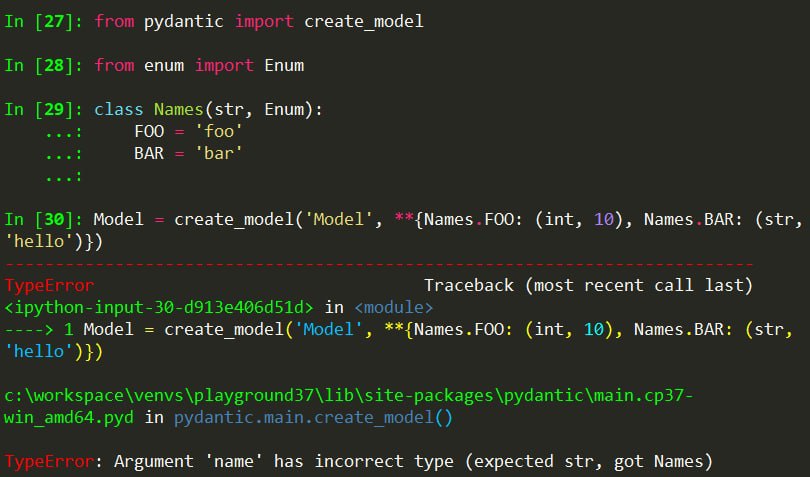
Task: Click the 'In [28]:' prompt
Action: pyautogui.click(x=43, y=65)
